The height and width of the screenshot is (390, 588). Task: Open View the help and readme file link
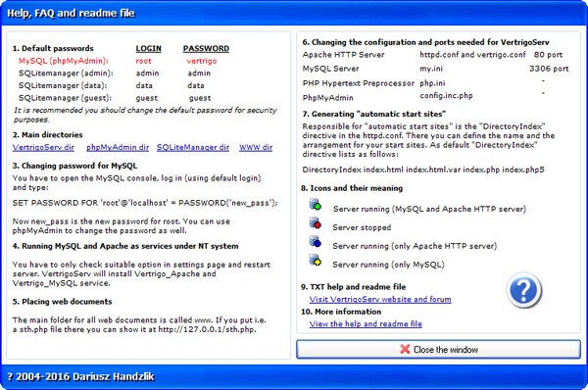point(366,323)
